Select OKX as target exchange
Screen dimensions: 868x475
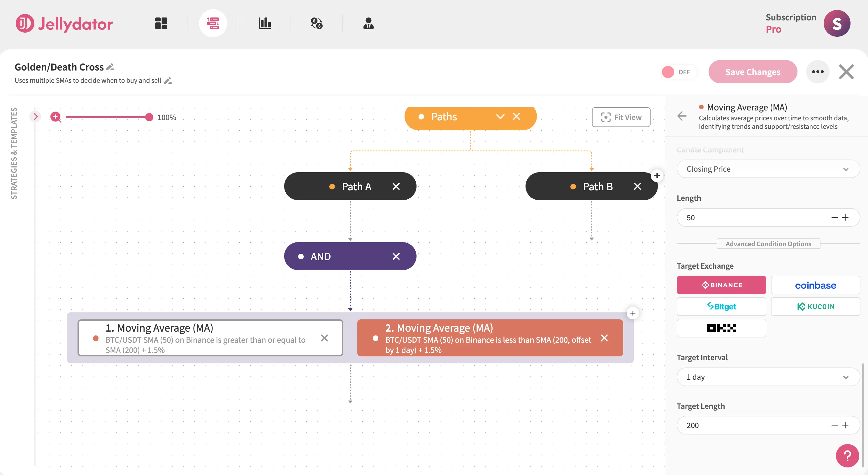(x=721, y=328)
